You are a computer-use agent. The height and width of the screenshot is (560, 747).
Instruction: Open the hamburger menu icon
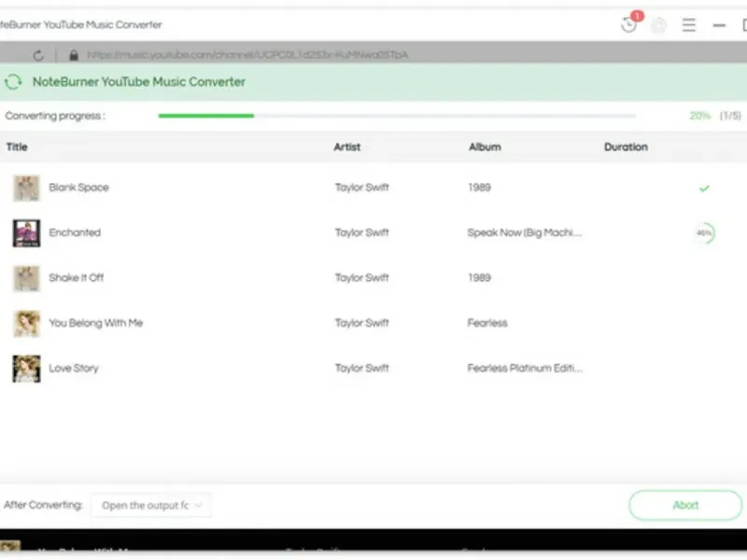pos(689,25)
